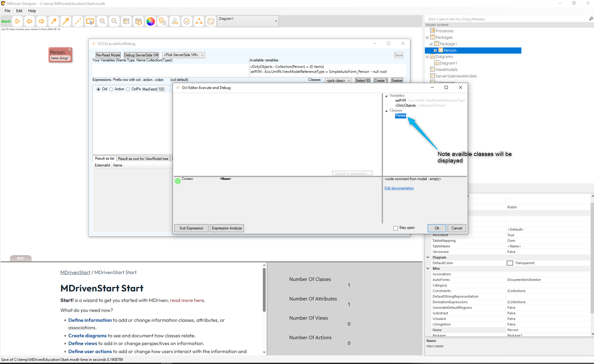Image resolution: width=594 pixels, height=364 pixels.
Task: Open the Edit menu
Action: [x=19, y=11]
